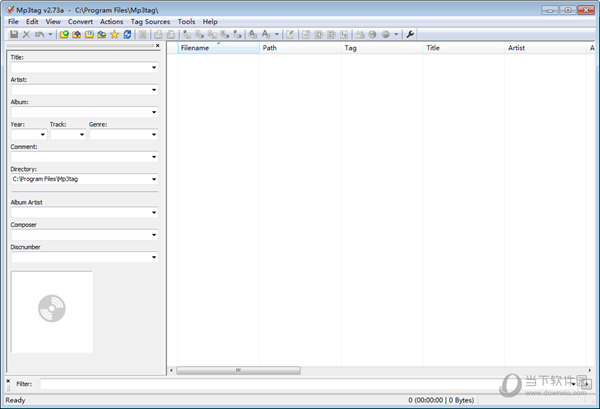Screen dimensions: 600x409
Task: Click the third yellow folder playlist icon
Action: pos(89,34)
